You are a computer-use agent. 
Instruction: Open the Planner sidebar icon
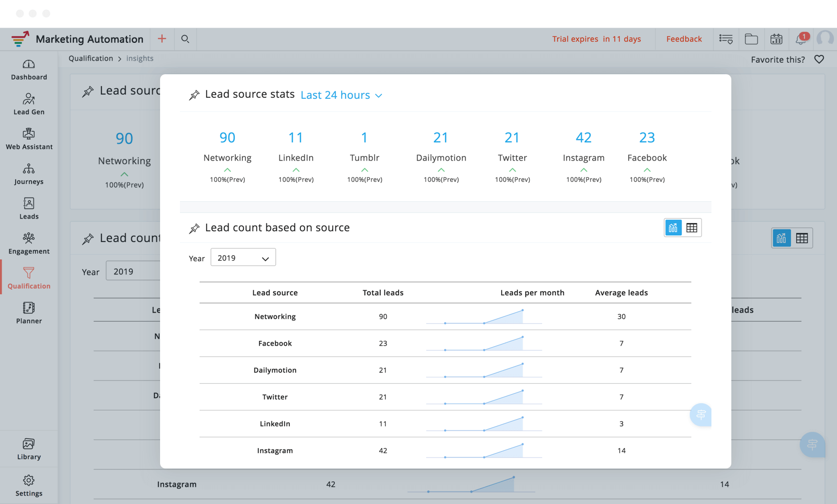coord(29,314)
